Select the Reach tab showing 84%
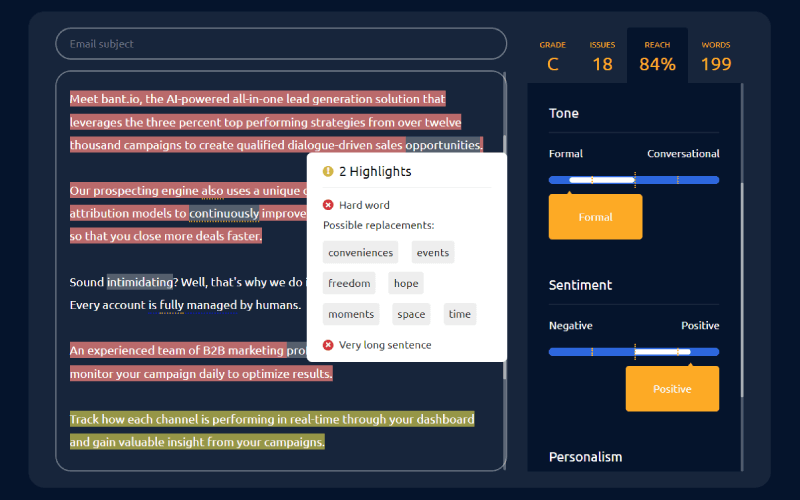This screenshot has width=800, height=500. click(x=657, y=57)
